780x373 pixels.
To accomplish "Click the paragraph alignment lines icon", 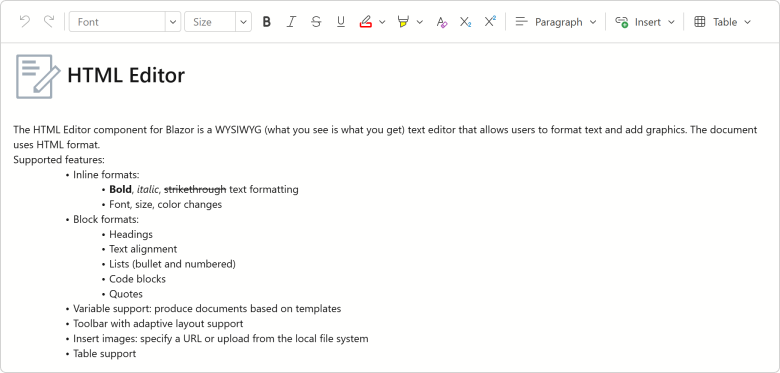I will [521, 22].
